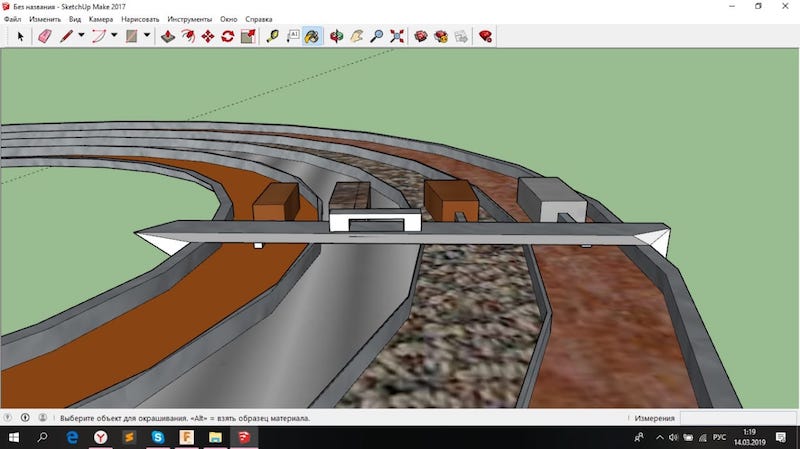
Task: Activate the Move tool
Action: click(208, 36)
